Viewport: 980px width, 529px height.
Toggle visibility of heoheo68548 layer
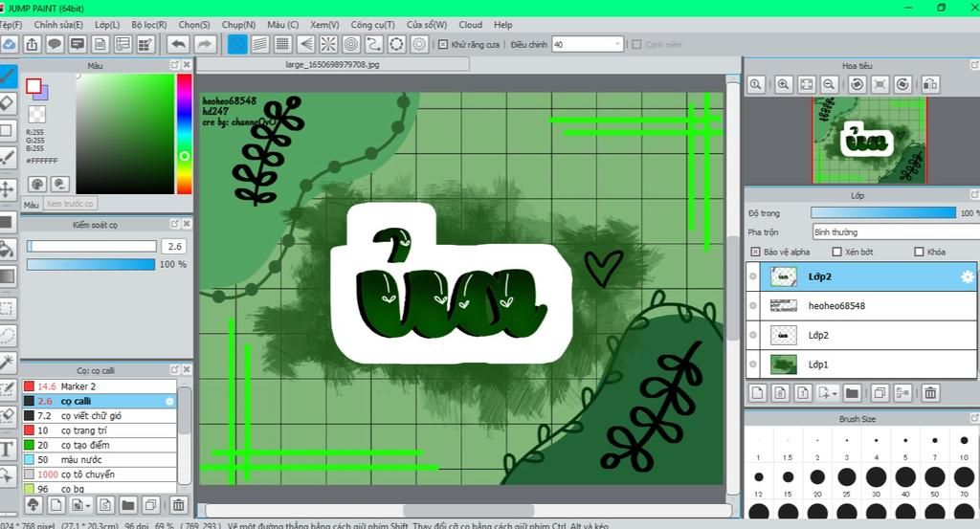pos(753,305)
